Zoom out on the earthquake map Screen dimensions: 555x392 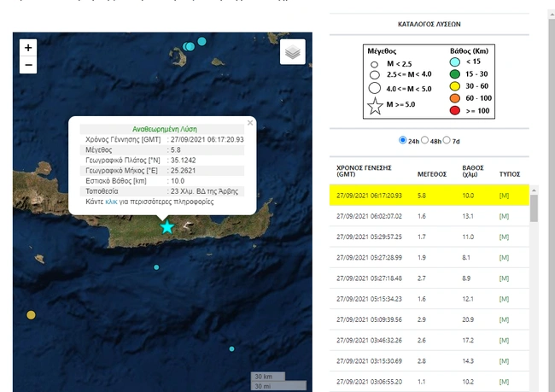28,66
